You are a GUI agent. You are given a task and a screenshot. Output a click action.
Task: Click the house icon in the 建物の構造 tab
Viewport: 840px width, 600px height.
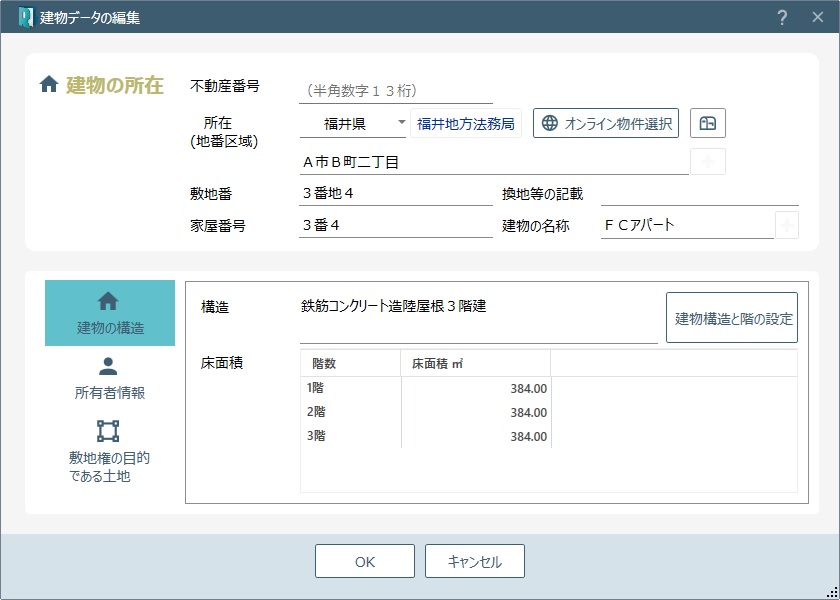(x=108, y=302)
